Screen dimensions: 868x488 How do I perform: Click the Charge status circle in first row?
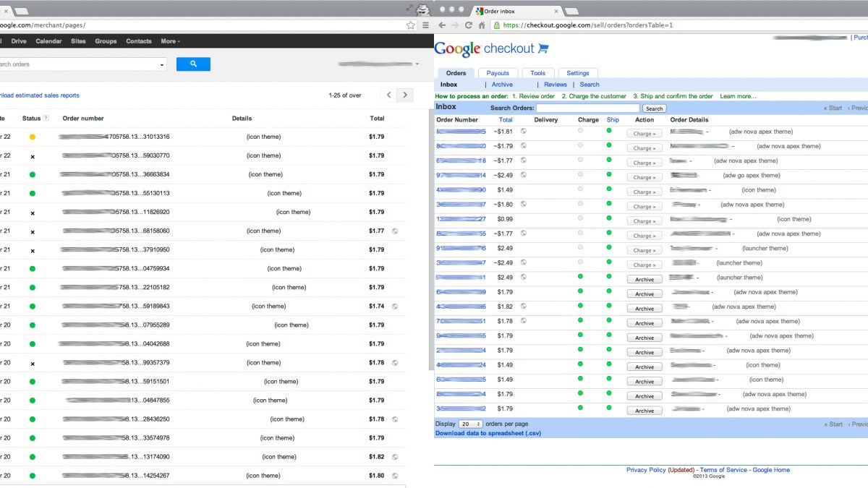581,131
